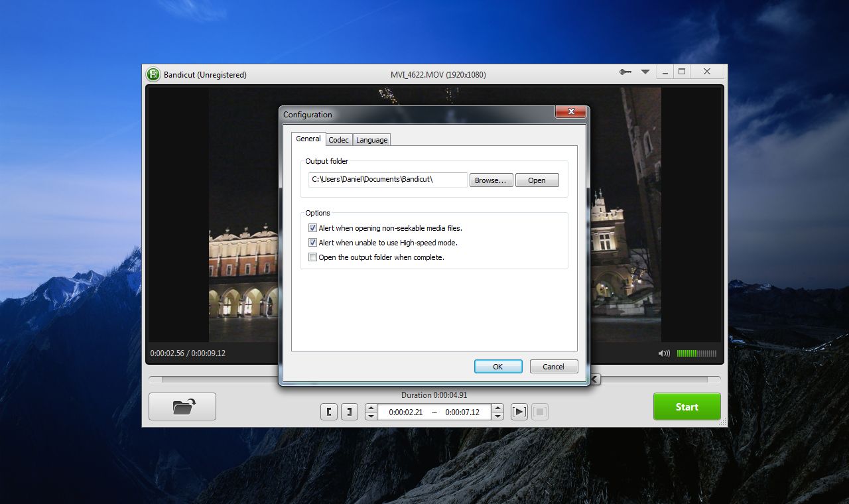Play the selected segment
Image resolution: width=849 pixels, height=504 pixels.
coord(519,412)
